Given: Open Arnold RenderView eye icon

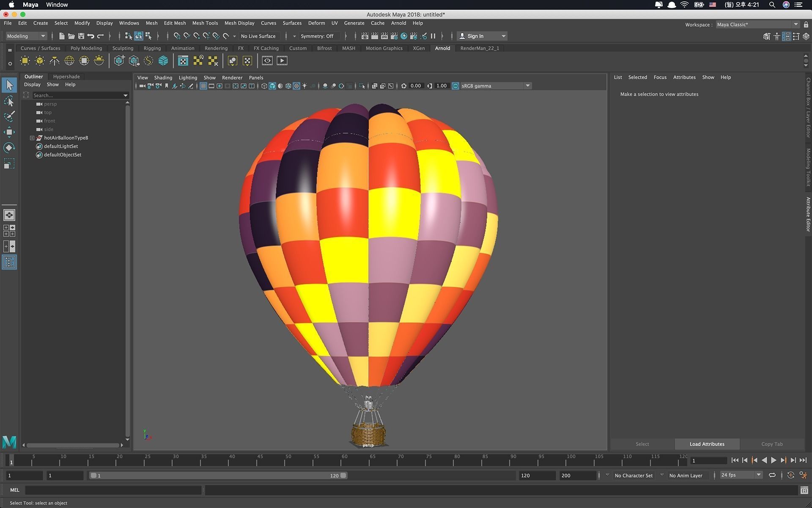Looking at the screenshot, I should (x=267, y=61).
